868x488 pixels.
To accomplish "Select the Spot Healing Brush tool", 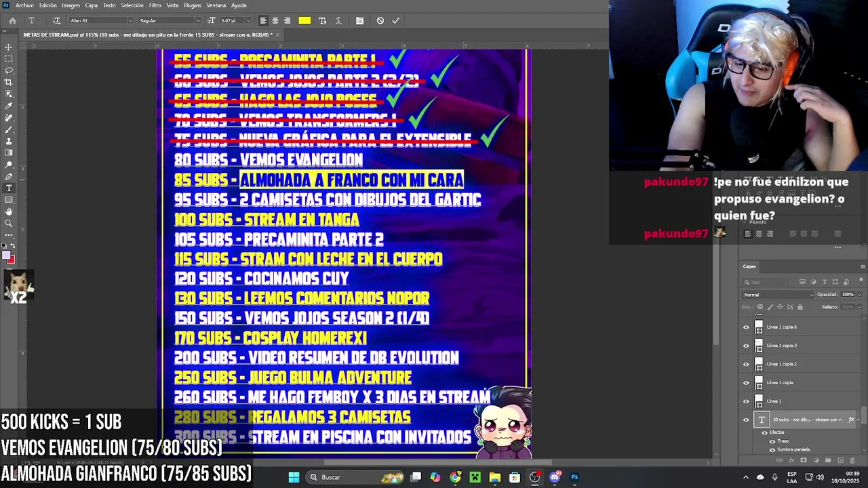I will click(9, 117).
